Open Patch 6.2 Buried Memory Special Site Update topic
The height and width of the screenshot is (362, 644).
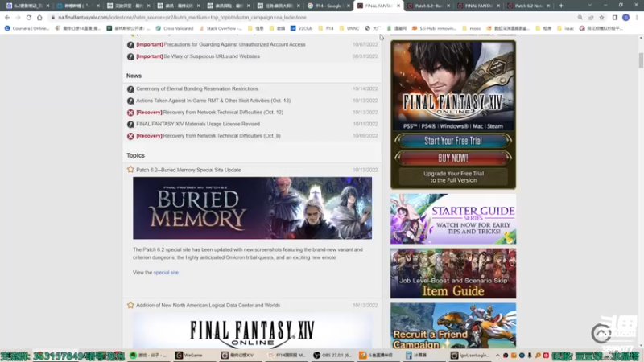coord(188,170)
